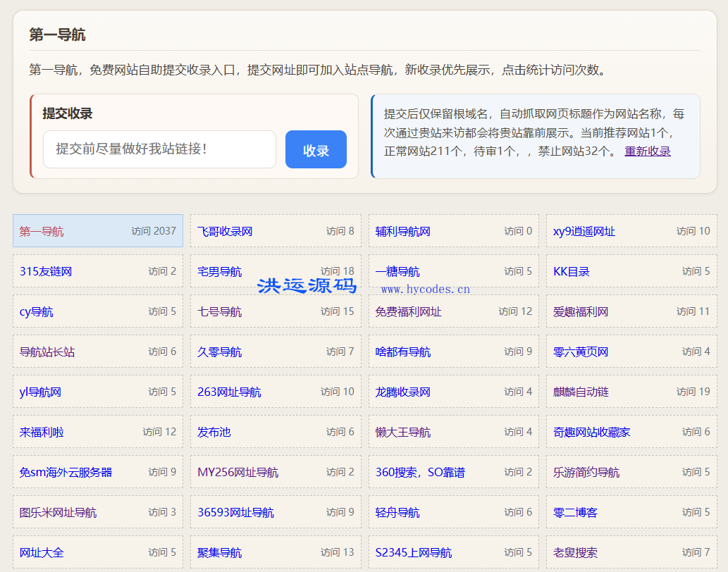Image resolution: width=728 pixels, height=572 pixels.
Task: Visit the 零六黄页网 site
Action: click(581, 352)
